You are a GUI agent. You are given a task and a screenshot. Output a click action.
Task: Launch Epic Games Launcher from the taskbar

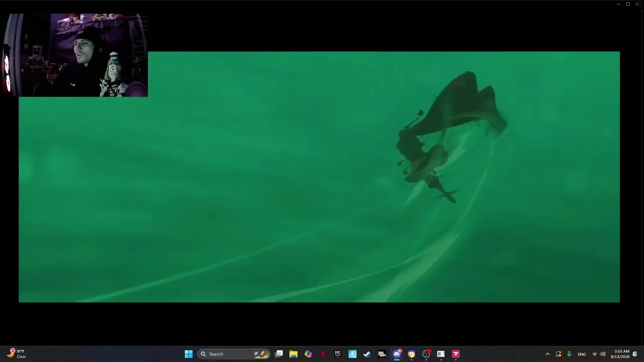338,354
